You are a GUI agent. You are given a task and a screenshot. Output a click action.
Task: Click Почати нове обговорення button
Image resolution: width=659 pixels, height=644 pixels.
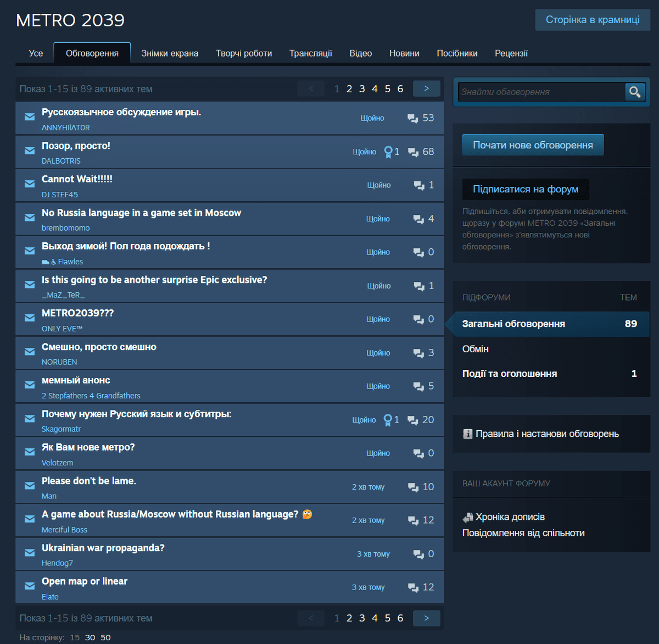coord(533,145)
